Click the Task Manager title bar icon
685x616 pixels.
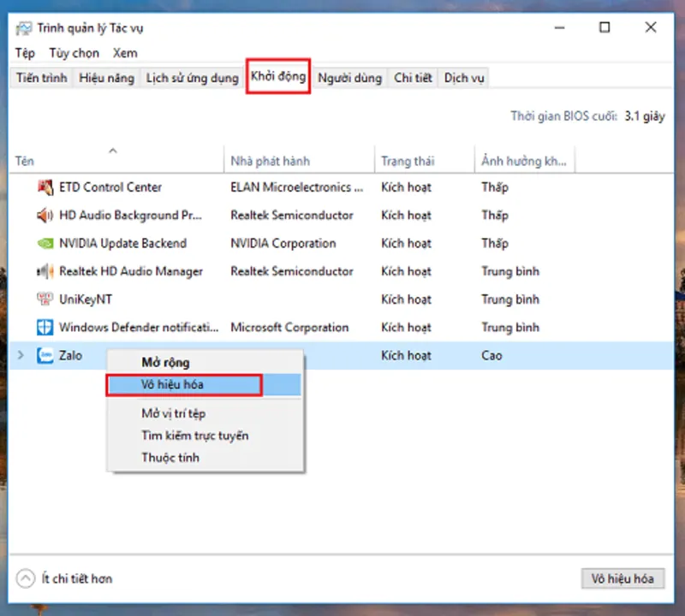click(22, 27)
